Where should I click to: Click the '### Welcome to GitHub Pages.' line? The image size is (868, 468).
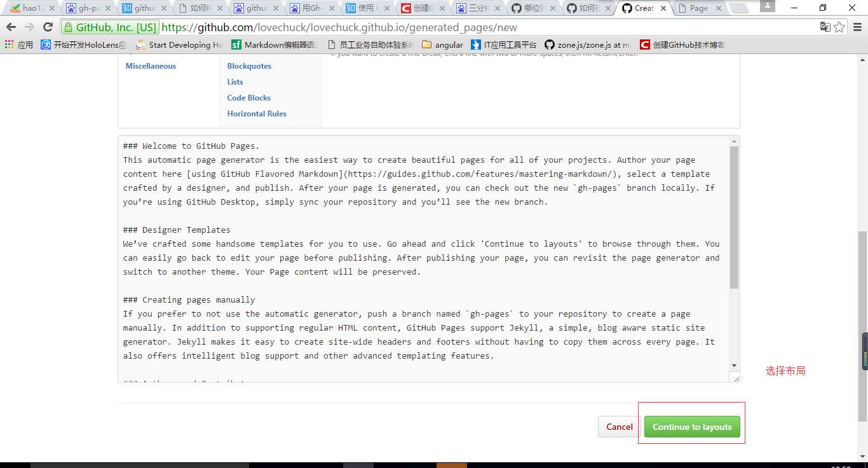(191, 146)
